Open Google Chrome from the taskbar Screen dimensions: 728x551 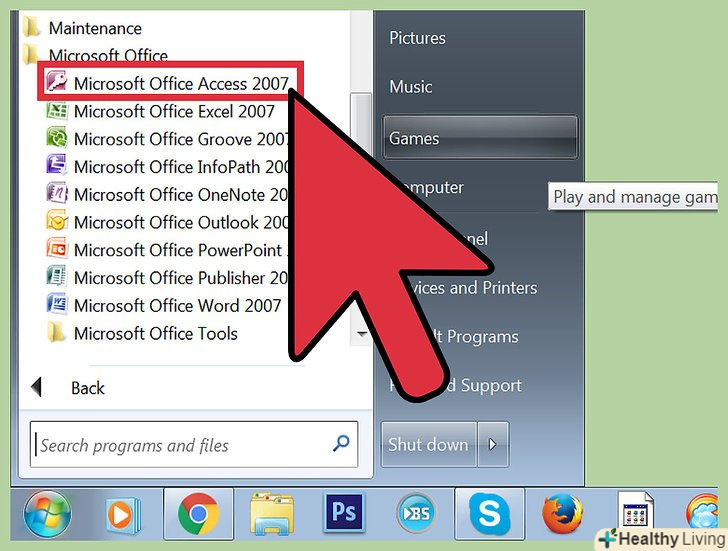click(x=198, y=514)
